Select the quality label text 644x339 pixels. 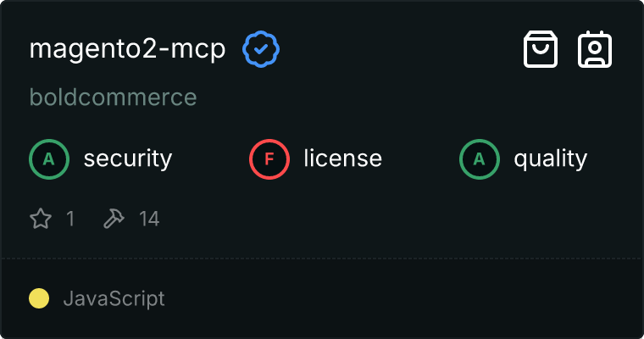click(551, 158)
